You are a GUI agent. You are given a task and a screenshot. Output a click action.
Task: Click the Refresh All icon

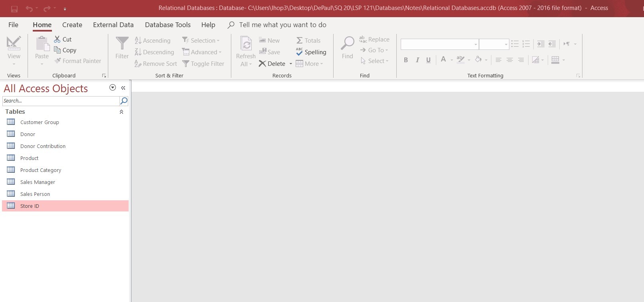(x=246, y=43)
